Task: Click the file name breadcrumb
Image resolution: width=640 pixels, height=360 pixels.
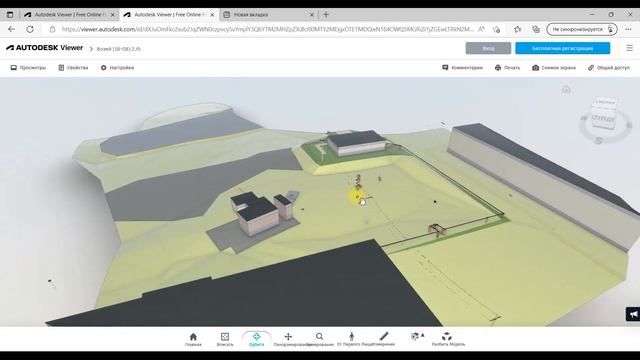Action: pyautogui.click(x=119, y=49)
